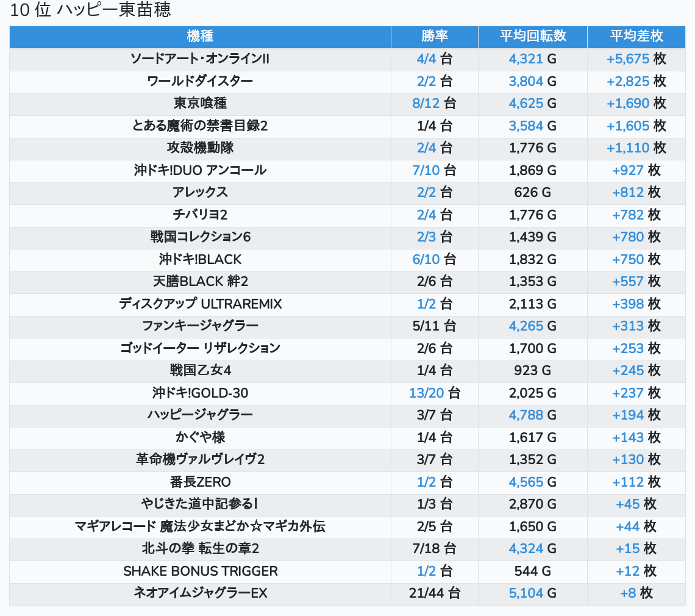
Task: Select the 1,700 G cell
Action: pyautogui.click(x=533, y=349)
